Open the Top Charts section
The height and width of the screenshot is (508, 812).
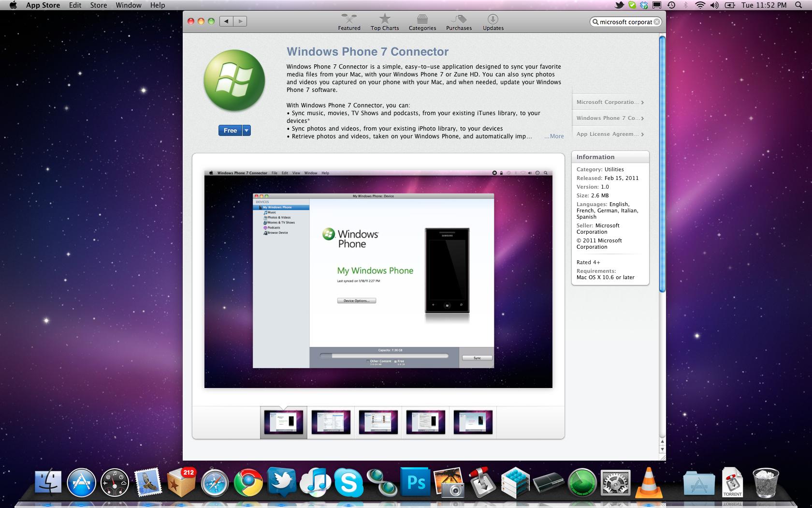[385, 22]
